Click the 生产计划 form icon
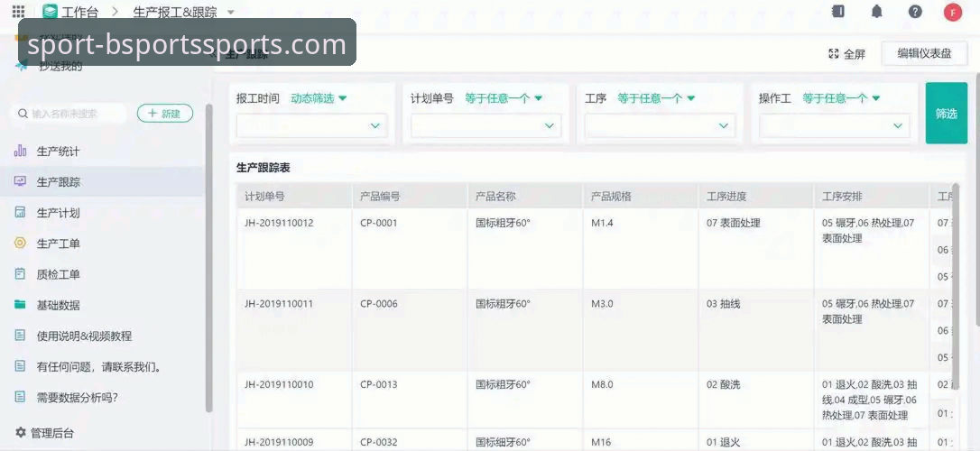 coord(21,212)
